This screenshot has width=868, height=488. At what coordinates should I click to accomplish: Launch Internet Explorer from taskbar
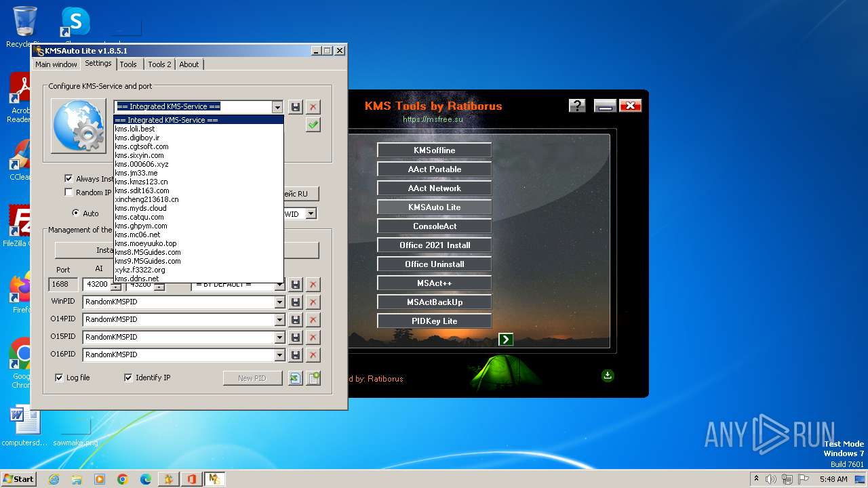[x=54, y=479]
